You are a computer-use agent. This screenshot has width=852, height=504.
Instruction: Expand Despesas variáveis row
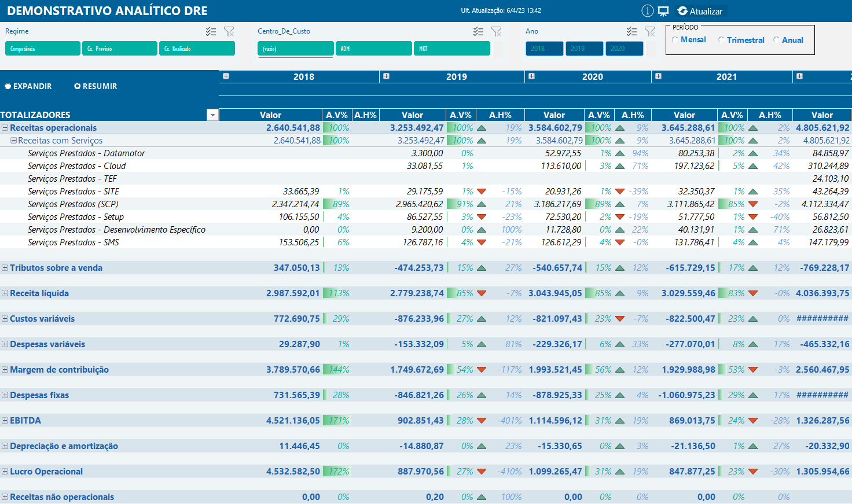point(5,344)
